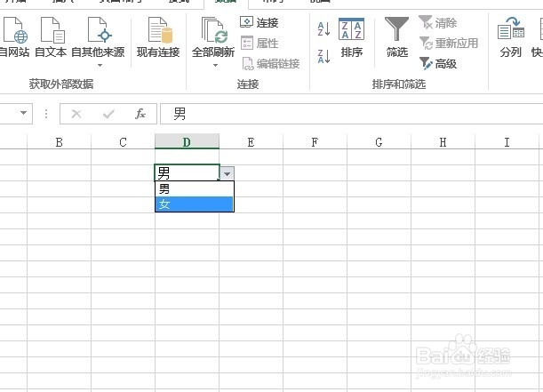Select column F header
543x392 pixels.
[x=315, y=142]
